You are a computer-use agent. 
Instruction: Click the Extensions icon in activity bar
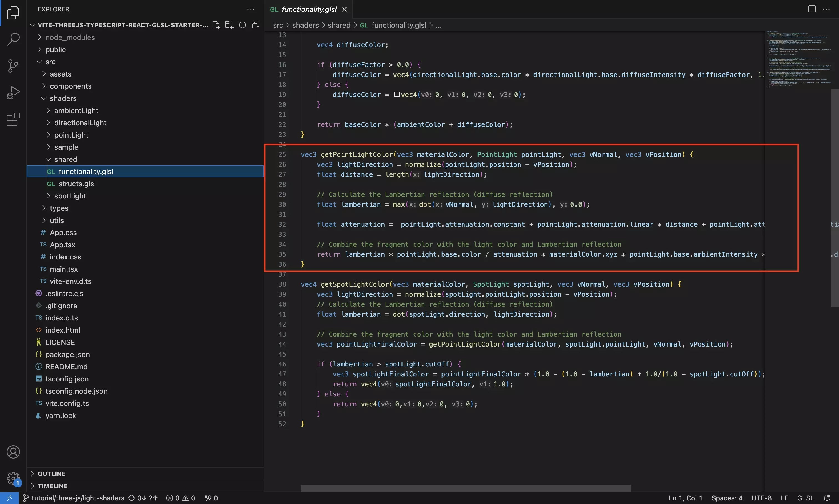point(13,119)
